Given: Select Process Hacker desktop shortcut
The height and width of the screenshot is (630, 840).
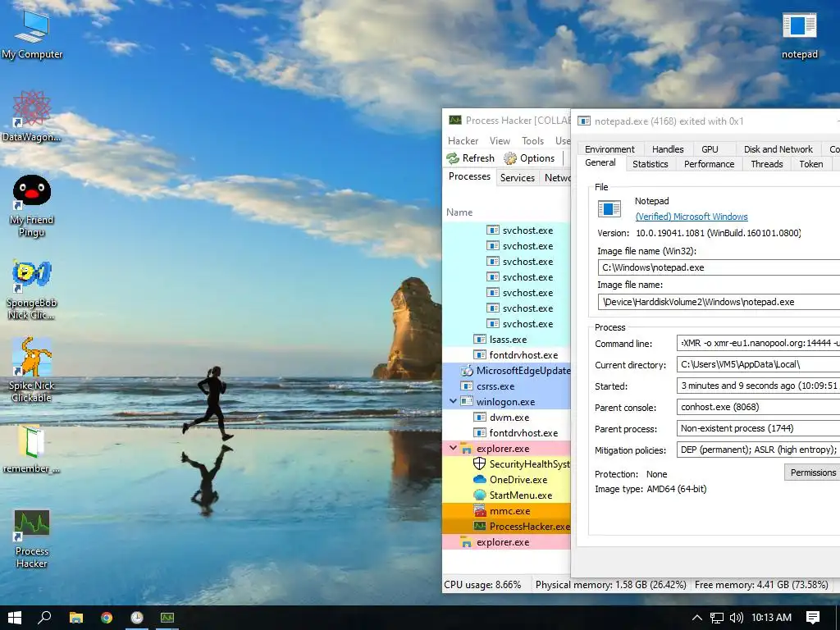Looking at the screenshot, I should coord(32,538).
